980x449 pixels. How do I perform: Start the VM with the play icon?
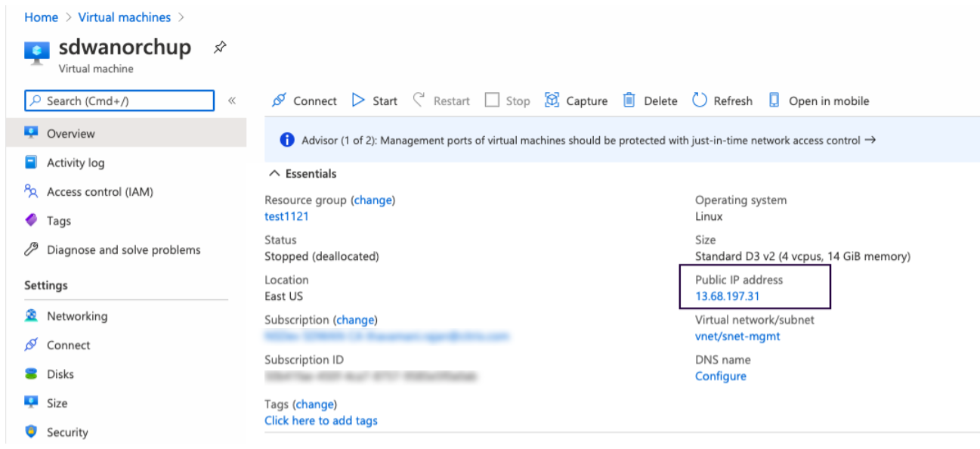tap(359, 101)
